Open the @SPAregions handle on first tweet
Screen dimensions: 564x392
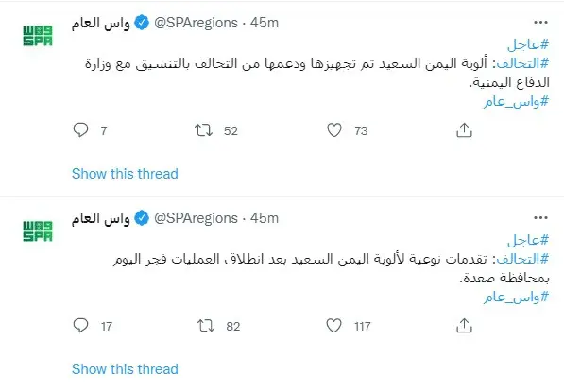tap(197, 23)
